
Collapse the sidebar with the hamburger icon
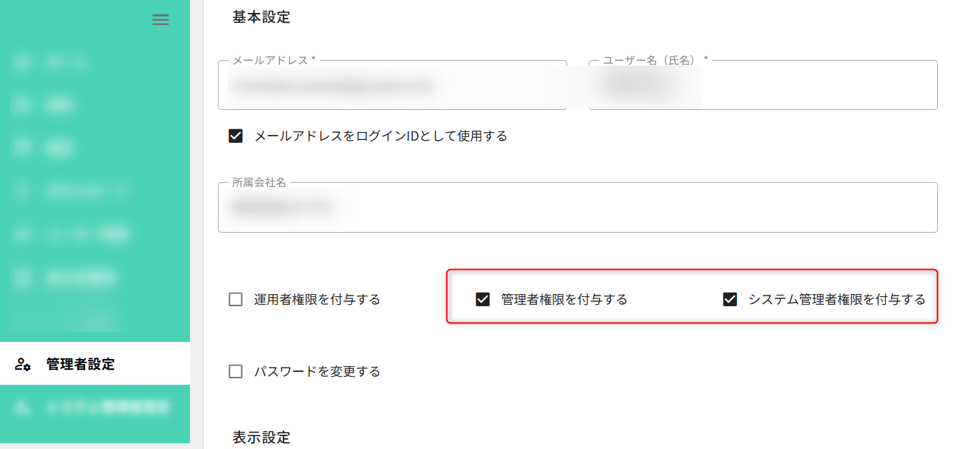[161, 20]
